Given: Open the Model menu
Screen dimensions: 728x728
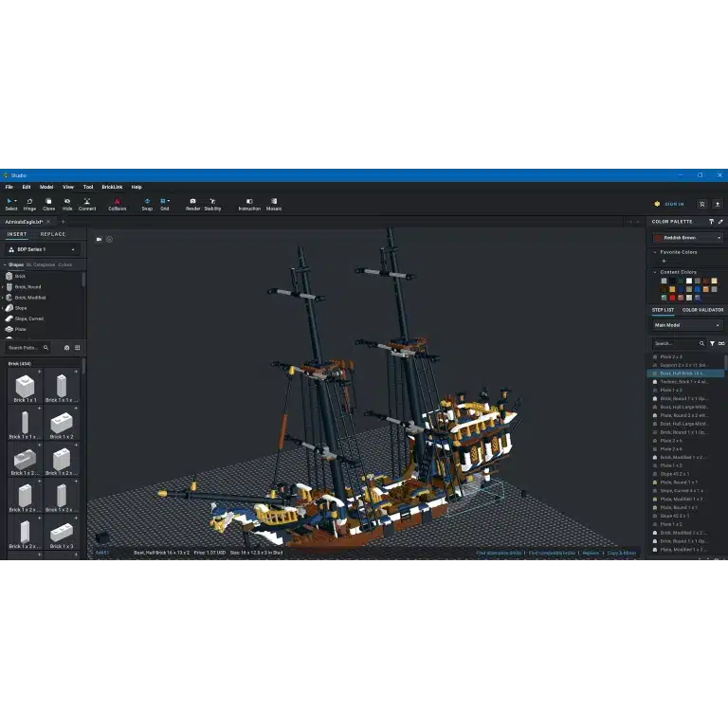Looking at the screenshot, I should coord(46,187).
